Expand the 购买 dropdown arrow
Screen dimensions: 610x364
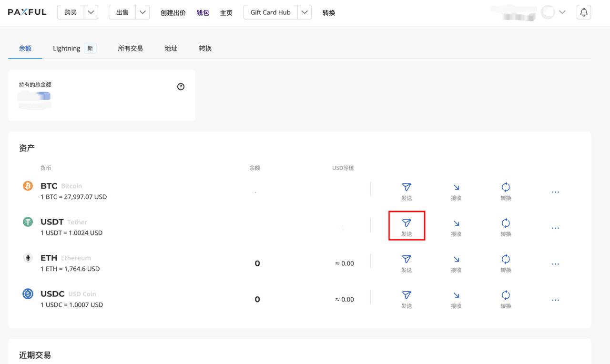pos(91,12)
